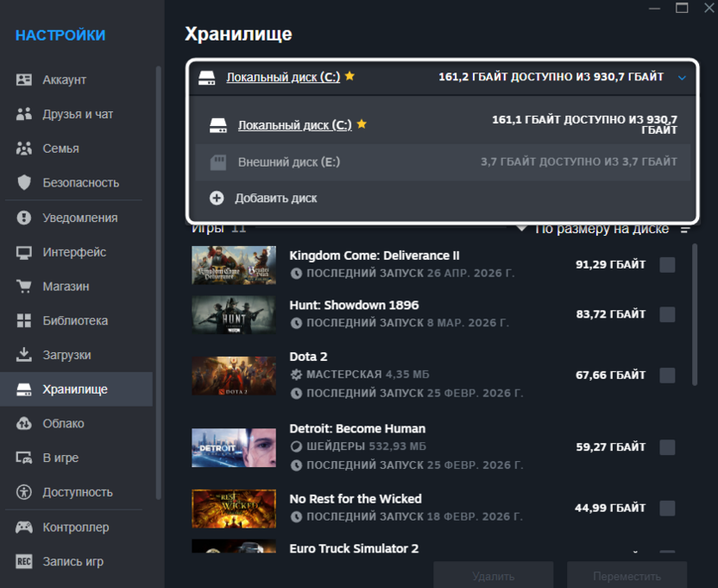Switch to the Безопасность section
Image resolution: width=718 pixels, height=588 pixels.
77,182
